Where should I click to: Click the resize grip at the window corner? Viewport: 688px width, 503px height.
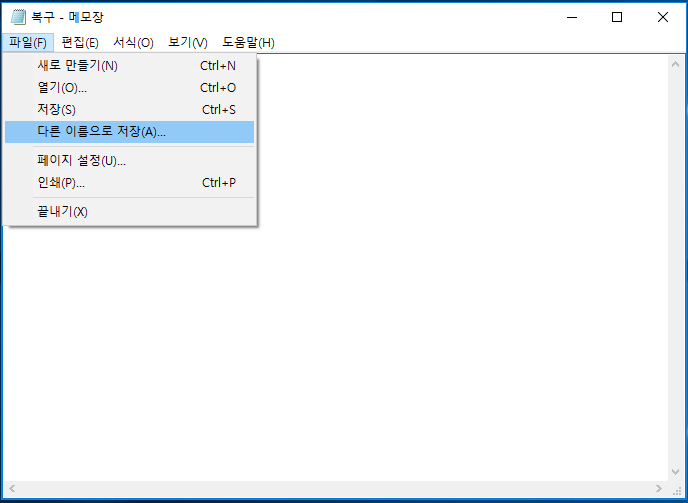676,489
